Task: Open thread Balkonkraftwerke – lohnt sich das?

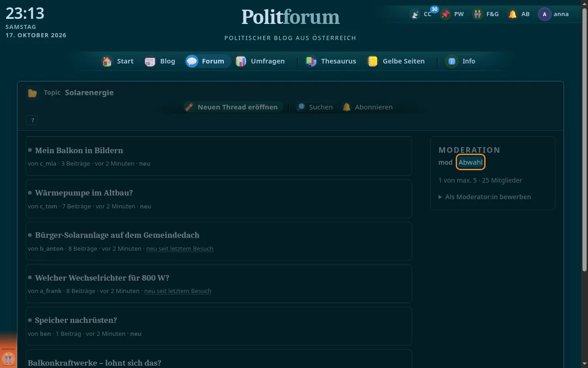Action: tap(94, 363)
